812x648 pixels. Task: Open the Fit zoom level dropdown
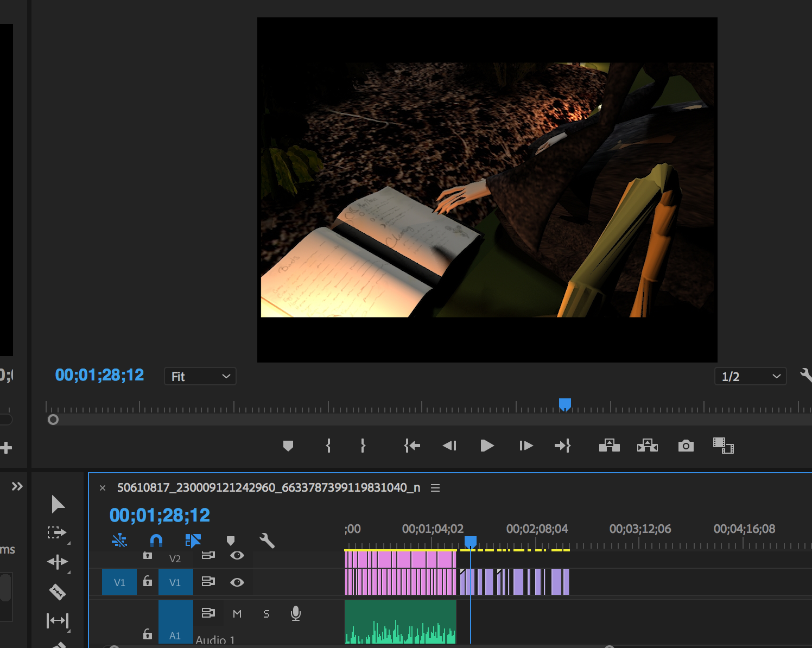click(x=200, y=377)
